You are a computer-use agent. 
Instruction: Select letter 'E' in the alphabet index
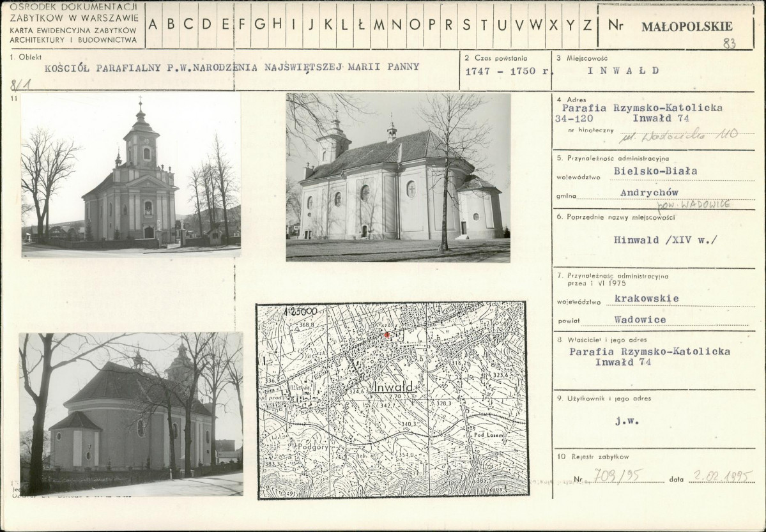coord(225,24)
